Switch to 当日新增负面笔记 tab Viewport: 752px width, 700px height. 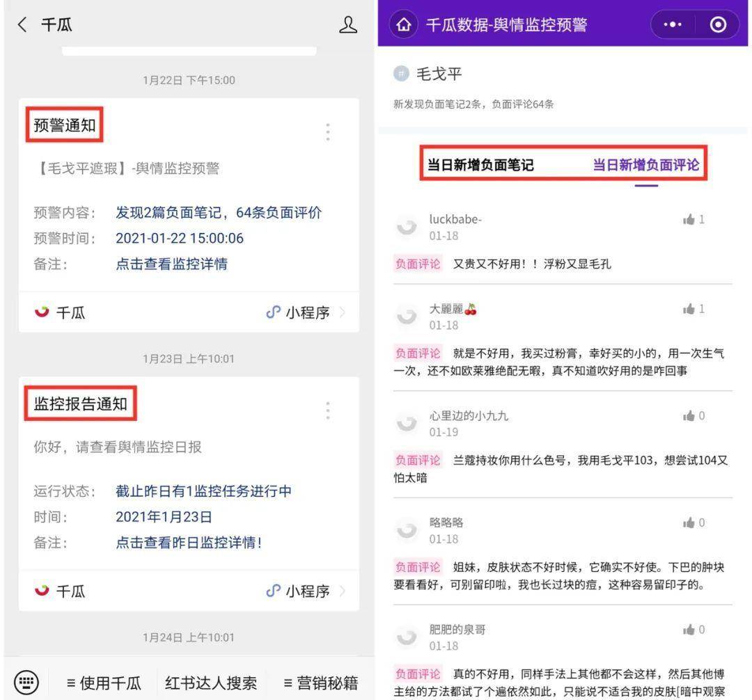(x=480, y=165)
